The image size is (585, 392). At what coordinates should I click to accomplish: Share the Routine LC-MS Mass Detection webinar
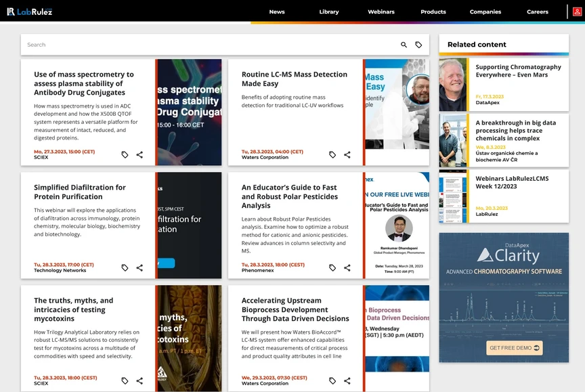coord(347,154)
